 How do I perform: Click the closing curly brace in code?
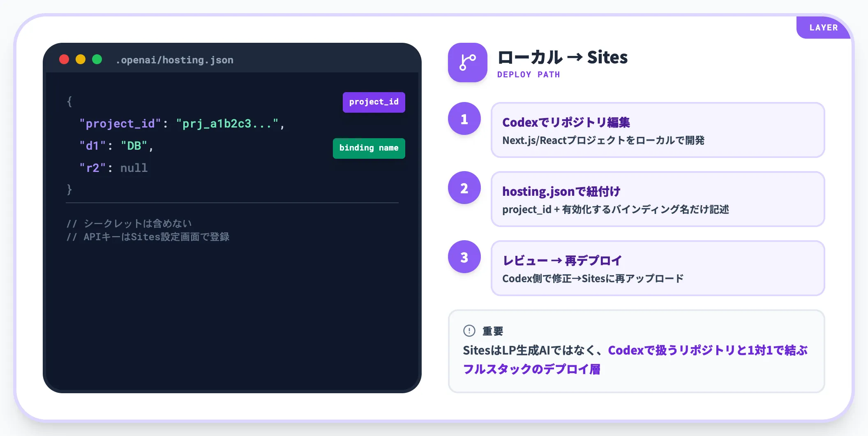pyautogui.click(x=69, y=190)
